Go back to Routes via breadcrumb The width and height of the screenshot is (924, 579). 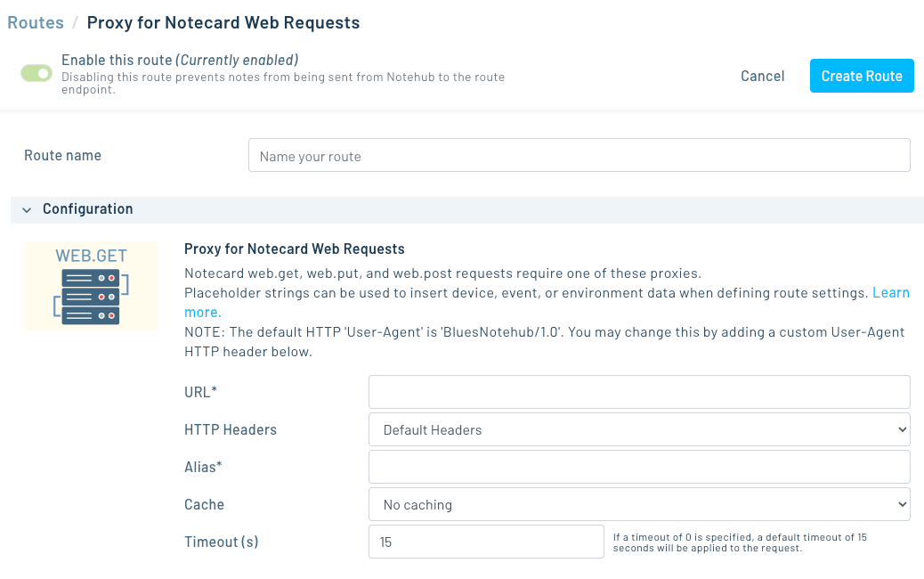tap(36, 23)
